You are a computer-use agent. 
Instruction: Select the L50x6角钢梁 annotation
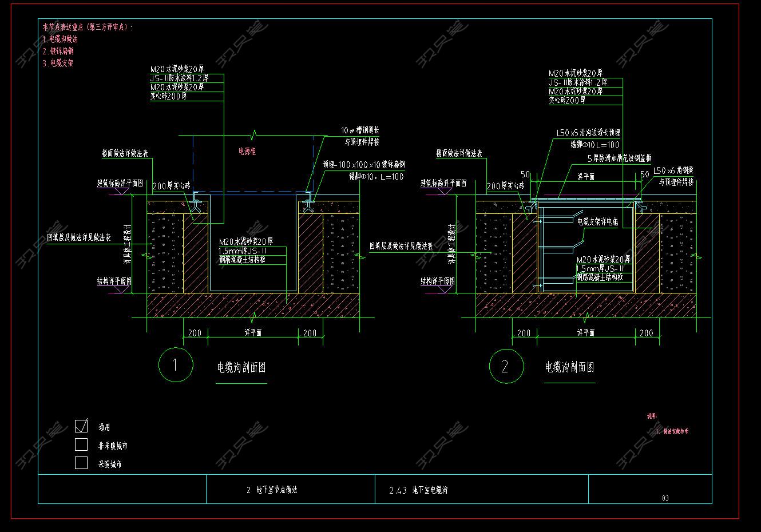(673, 171)
